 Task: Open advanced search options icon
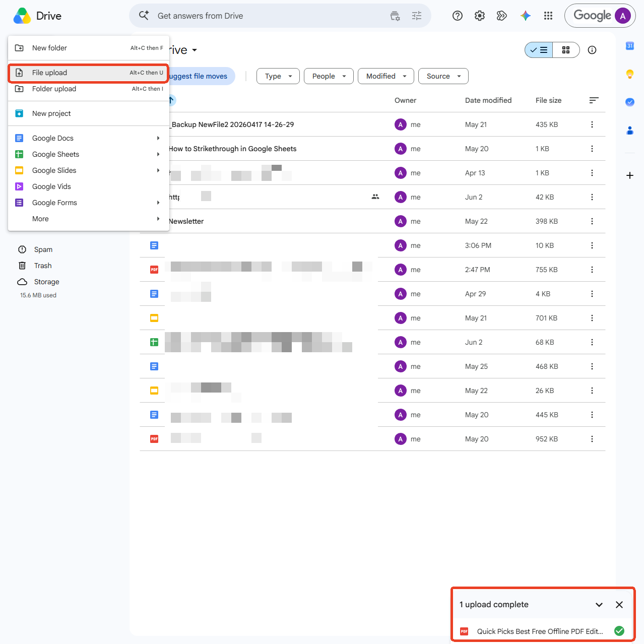tap(417, 16)
